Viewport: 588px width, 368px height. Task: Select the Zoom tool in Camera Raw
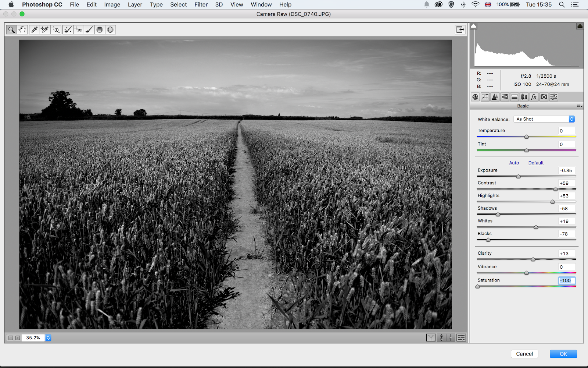point(12,30)
